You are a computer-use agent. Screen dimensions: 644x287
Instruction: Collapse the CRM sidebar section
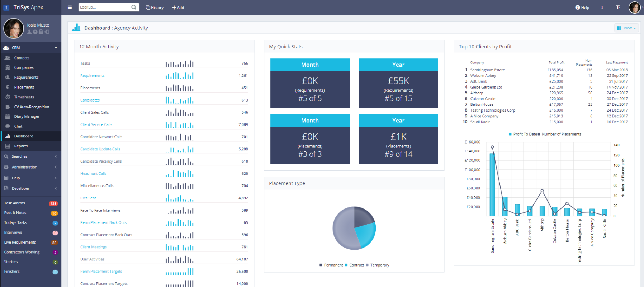(x=56, y=47)
